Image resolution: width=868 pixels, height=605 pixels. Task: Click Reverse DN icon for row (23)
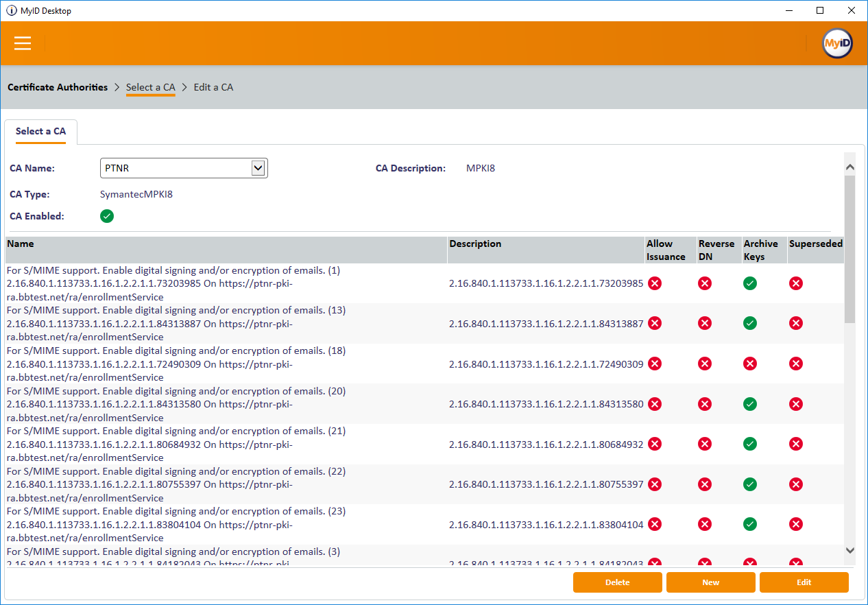[705, 524]
